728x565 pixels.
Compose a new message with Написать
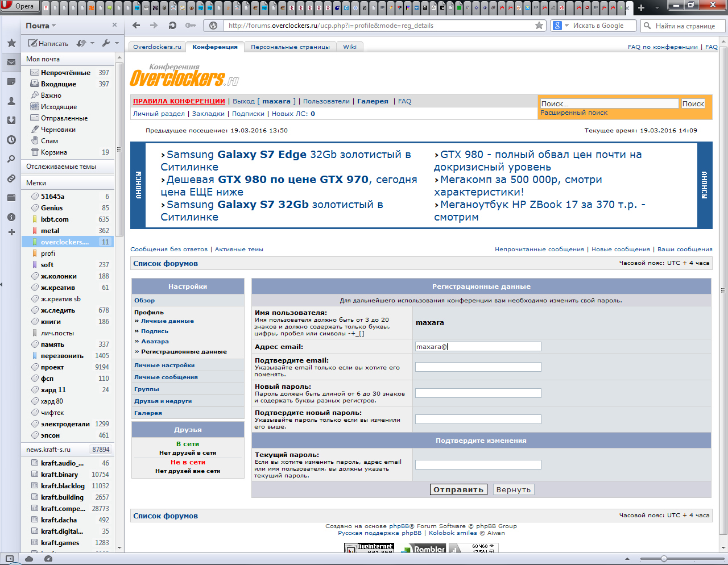tap(48, 43)
